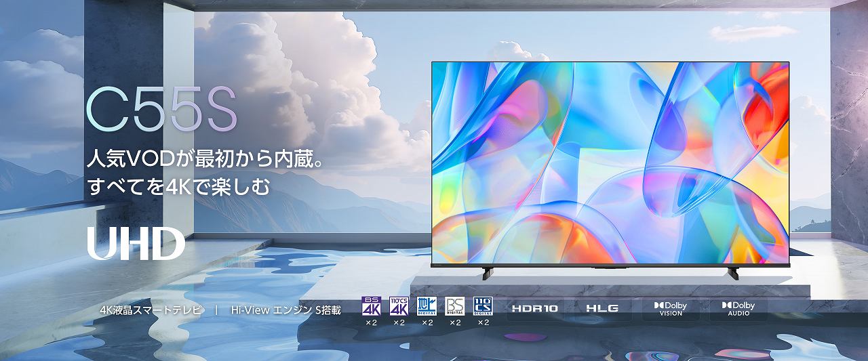
Task: Click the text 'Hi-View エンジン S搭載'
Action: (x=285, y=310)
